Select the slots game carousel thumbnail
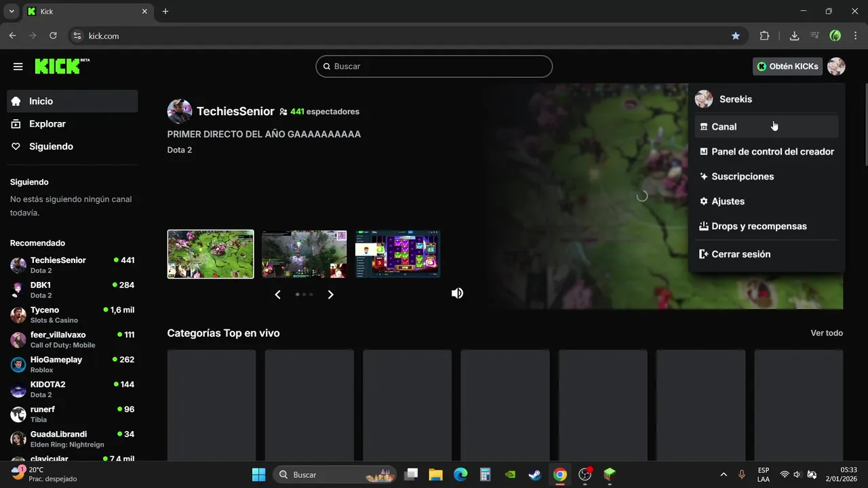 click(398, 254)
